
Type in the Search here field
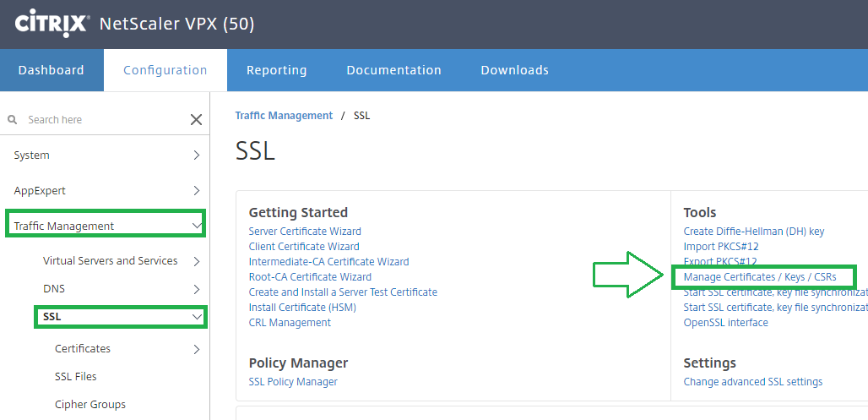click(101, 120)
